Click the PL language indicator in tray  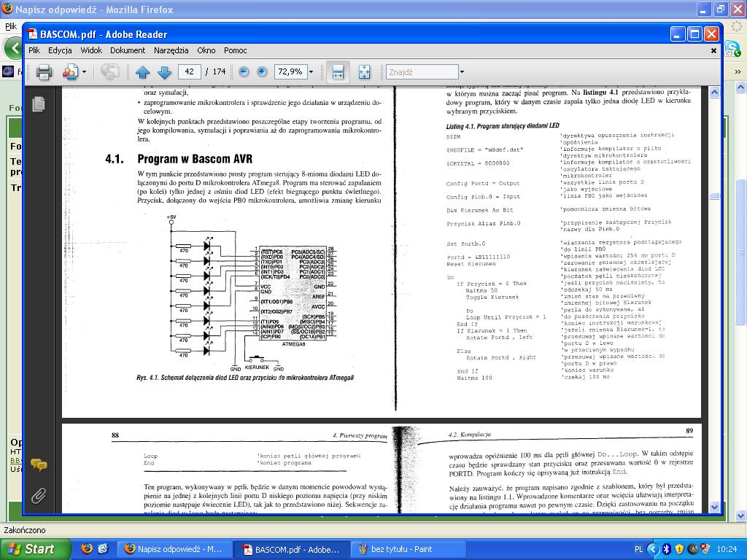point(638,549)
